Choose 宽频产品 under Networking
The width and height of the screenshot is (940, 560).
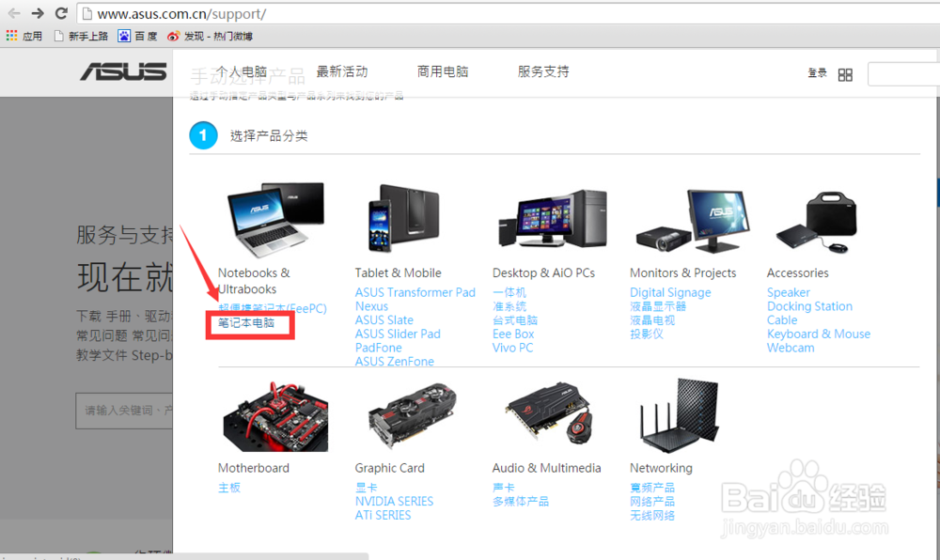(x=652, y=488)
